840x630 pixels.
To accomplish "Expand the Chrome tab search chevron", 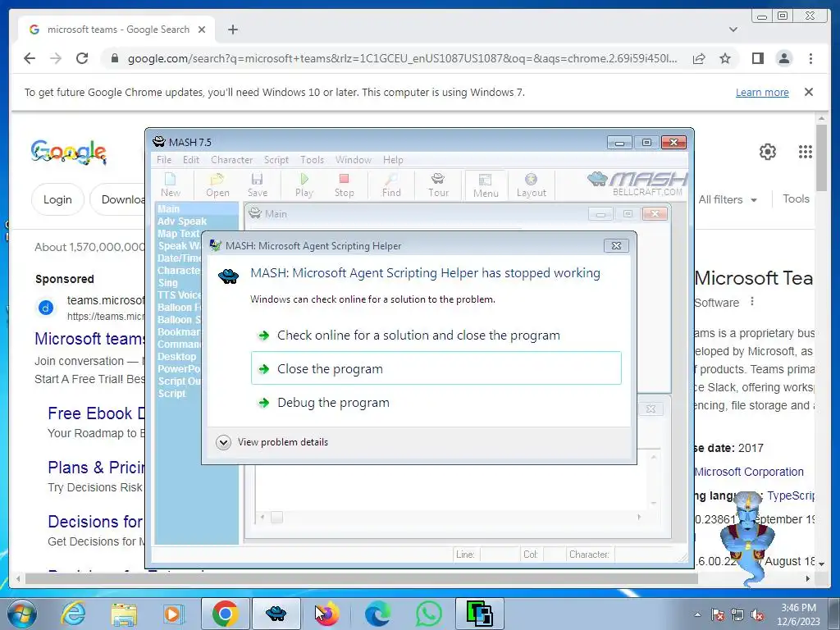I will 733,30.
